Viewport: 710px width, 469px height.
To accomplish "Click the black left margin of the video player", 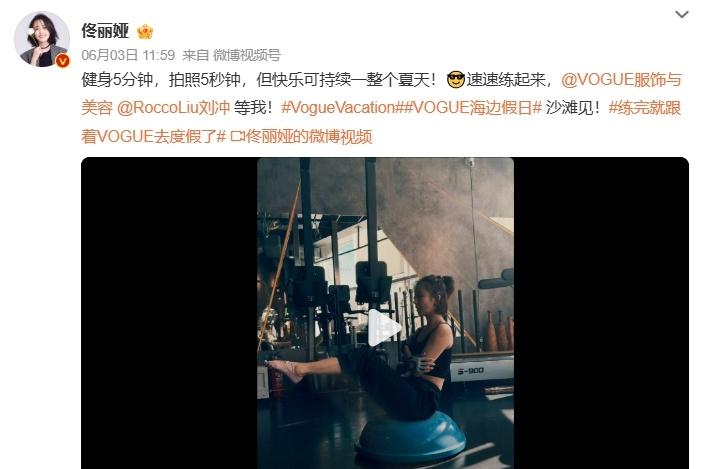I will [x=169, y=312].
